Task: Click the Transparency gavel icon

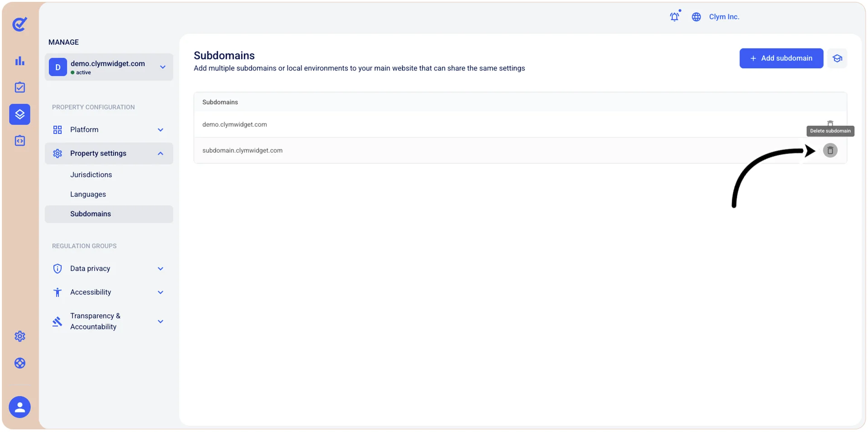Action: pos(58,322)
